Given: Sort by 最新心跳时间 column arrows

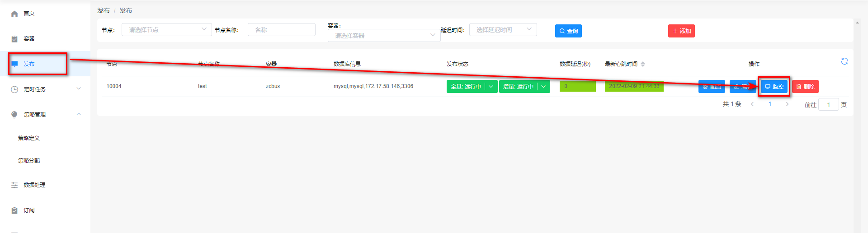Looking at the screenshot, I should [643, 64].
